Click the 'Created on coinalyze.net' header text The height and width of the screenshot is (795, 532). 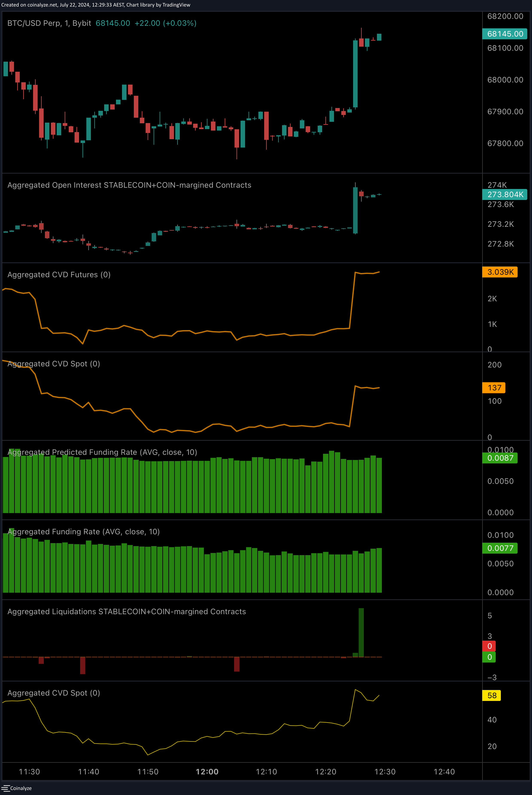point(96,5)
